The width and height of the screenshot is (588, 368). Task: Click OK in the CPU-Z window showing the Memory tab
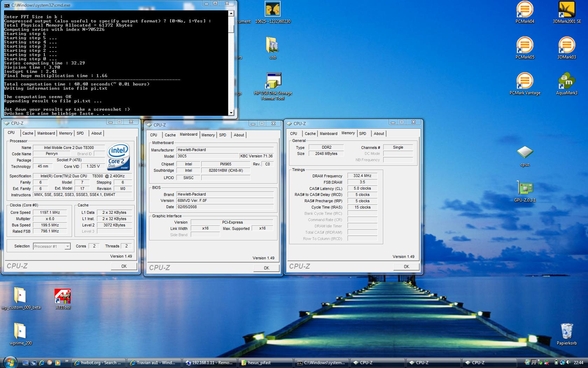(x=406, y=267)
